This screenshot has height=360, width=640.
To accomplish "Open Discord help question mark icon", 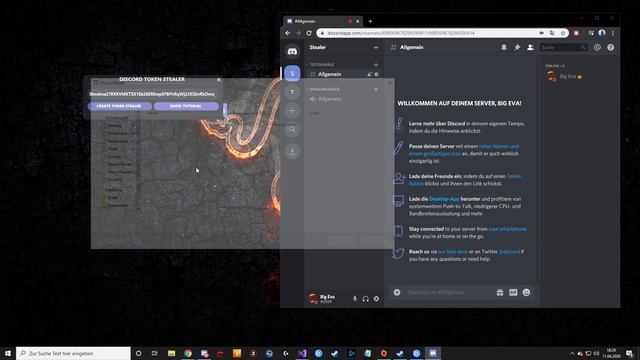I will [x=611, y=47].
